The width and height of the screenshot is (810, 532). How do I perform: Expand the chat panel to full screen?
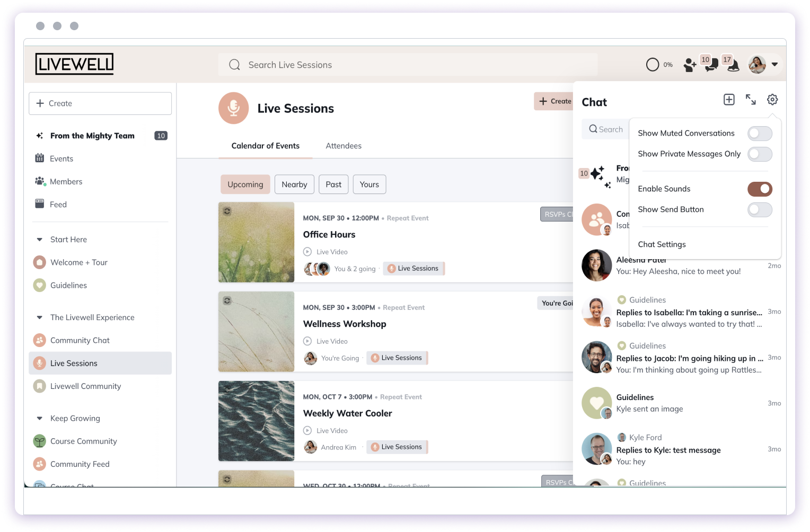pos(751,100)
